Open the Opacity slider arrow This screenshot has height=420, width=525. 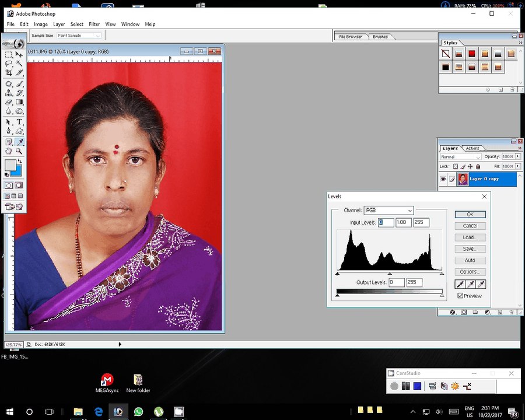tap(518, 156)
